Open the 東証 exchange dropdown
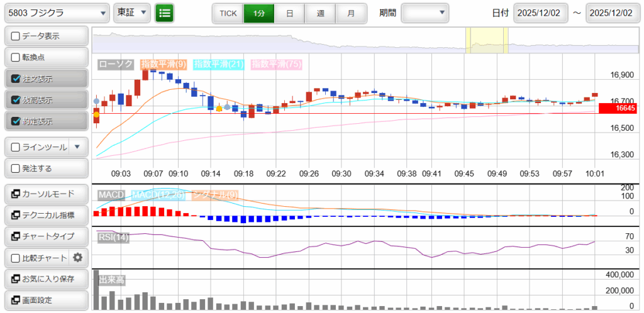This screenshot has height=313, width=644. pyautogui.click(x=133, y=13)
